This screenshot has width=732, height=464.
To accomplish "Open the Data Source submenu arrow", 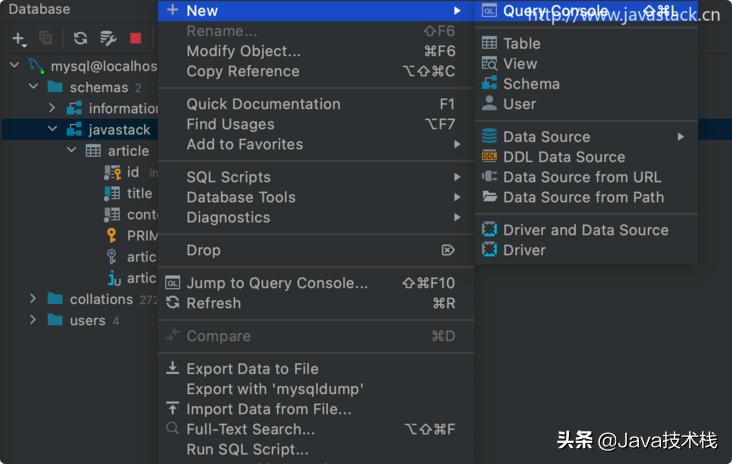I will pos(681,136).
